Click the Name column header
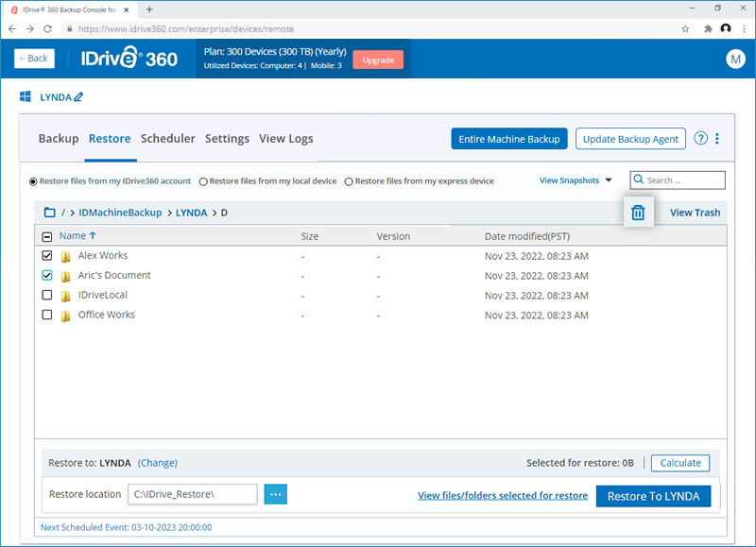The image size is (756, 547). [73, 235]
